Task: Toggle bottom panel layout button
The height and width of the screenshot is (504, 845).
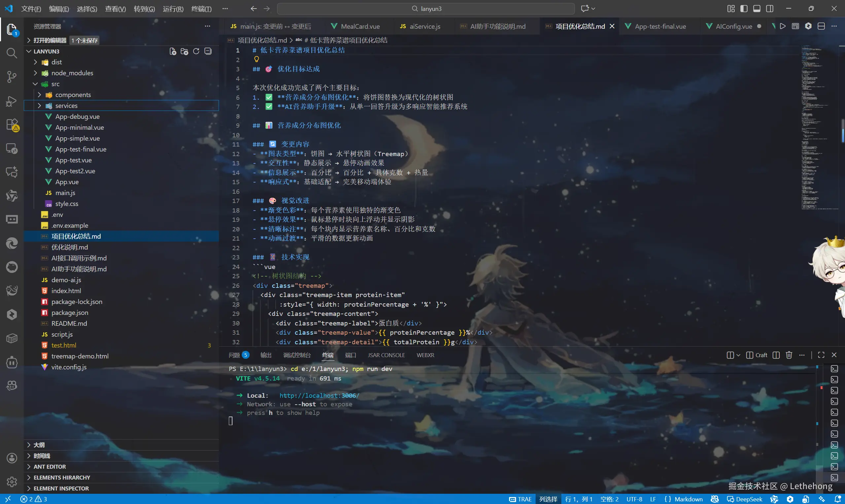Action: pos(757,9)
